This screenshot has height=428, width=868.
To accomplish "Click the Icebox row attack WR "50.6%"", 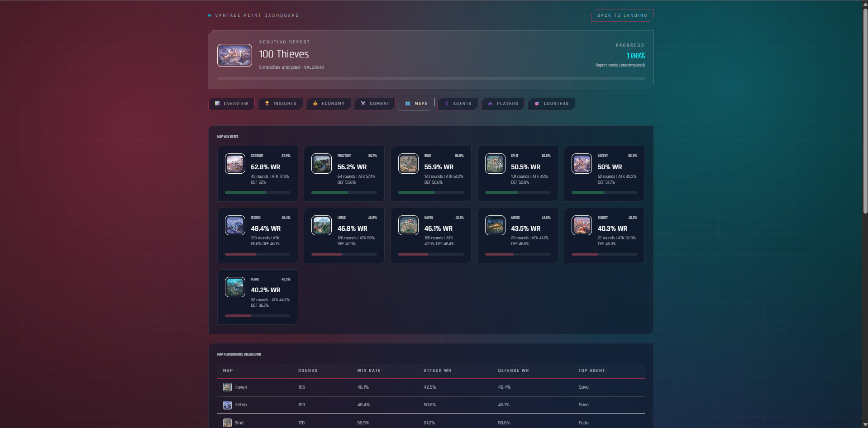I will [x=429, y=405].
